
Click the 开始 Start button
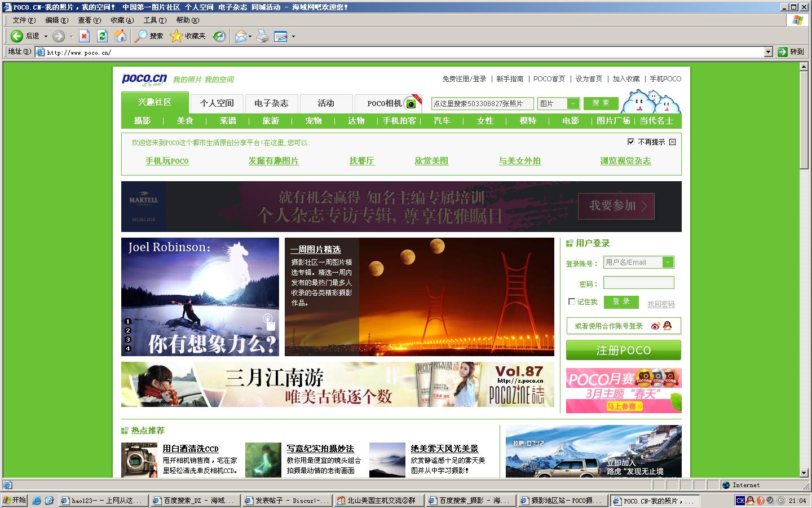(15, 500)
